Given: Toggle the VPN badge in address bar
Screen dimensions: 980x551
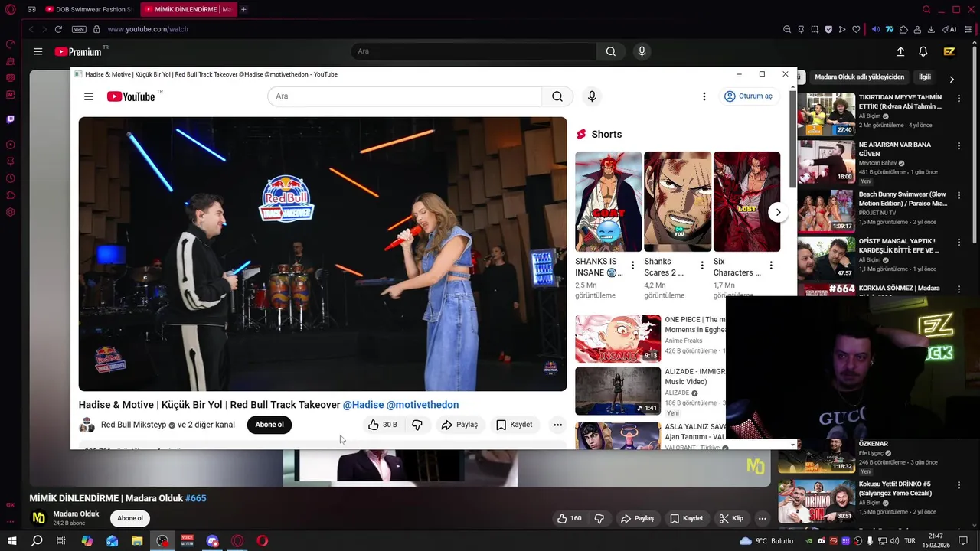Looking at the screenshot, I should click(79, 29).
